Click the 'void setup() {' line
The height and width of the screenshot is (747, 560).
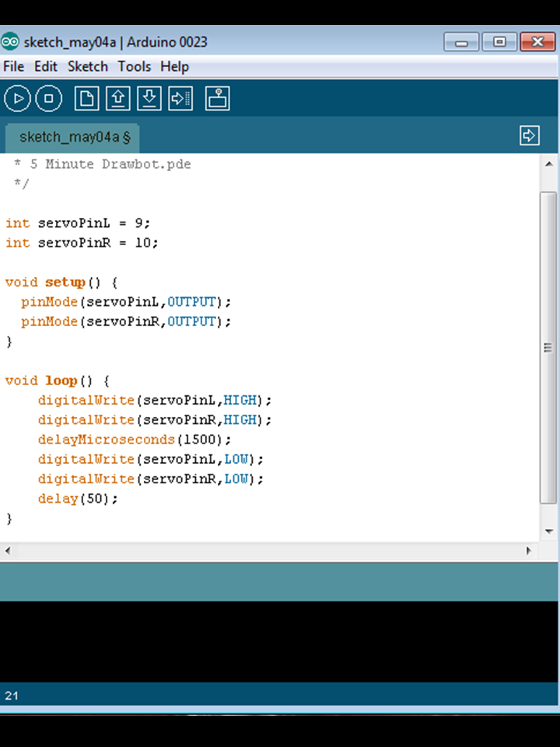pos(61,282)
